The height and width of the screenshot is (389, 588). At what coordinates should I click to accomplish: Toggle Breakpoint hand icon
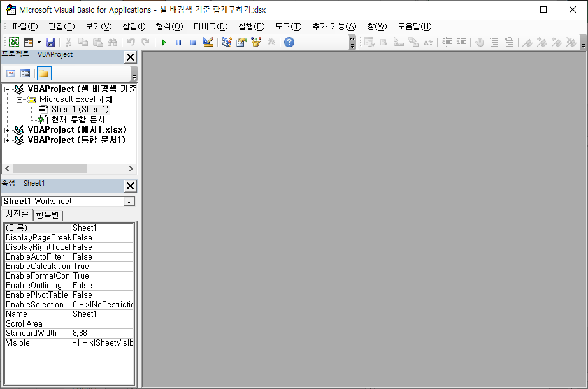[x=480, y=42]
